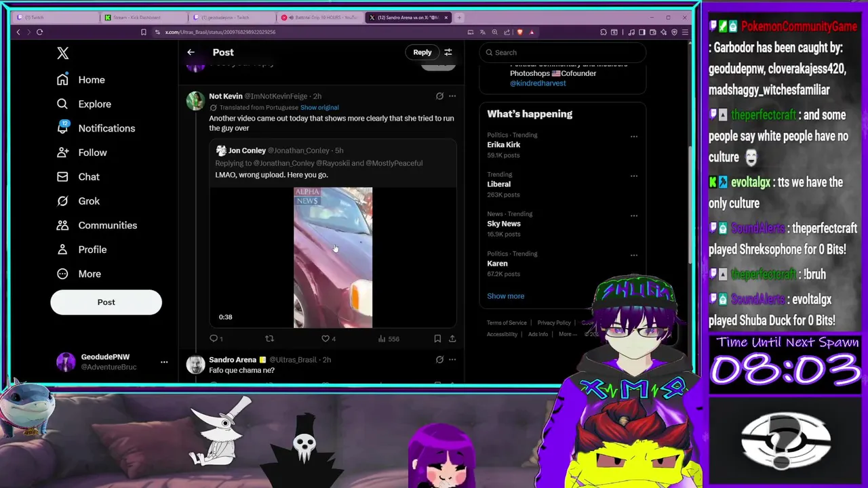Click the browser bookmark icon

[143, 32]
